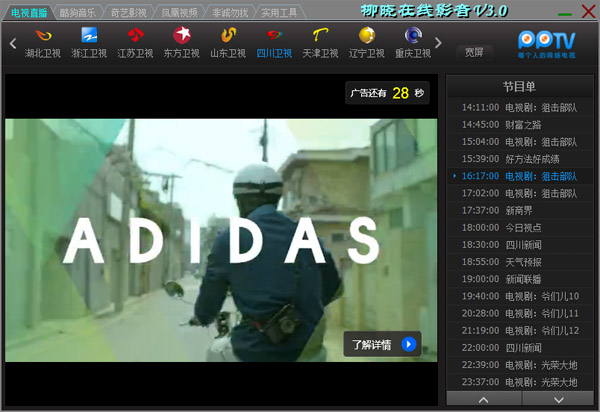Minimize the player with the green dash
This screenshot has width=600, height=412.
(565, 14)
